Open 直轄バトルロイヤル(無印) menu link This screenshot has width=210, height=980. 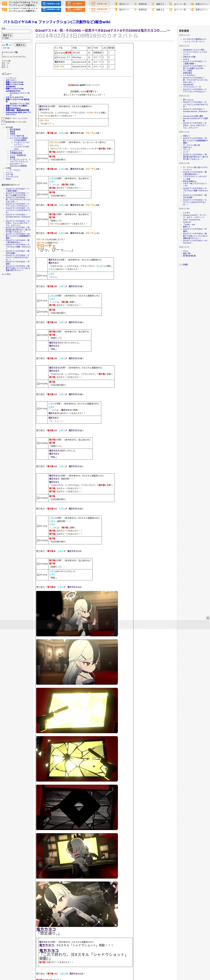pyautogui.click(x=16, y=106)
